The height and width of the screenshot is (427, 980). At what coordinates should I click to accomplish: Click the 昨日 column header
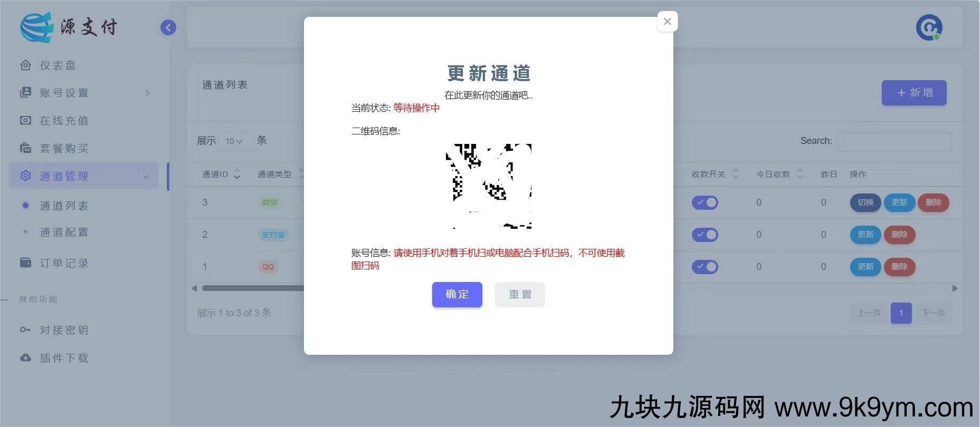click(829, 174)
